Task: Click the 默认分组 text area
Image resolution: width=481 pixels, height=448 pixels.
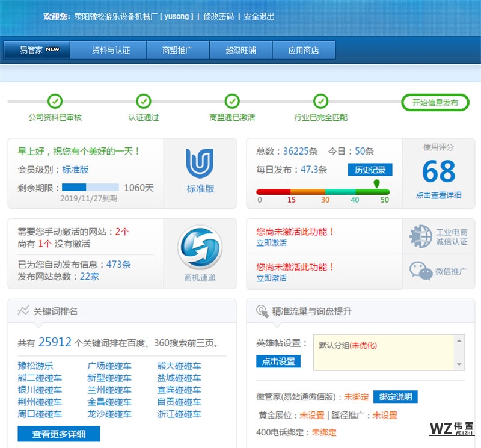Action: [x=384, y=352]
